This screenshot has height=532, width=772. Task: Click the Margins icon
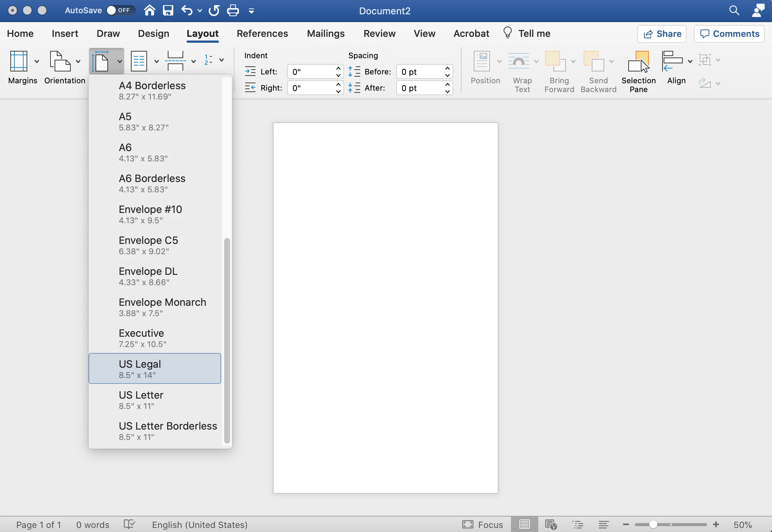pos(19,61)
